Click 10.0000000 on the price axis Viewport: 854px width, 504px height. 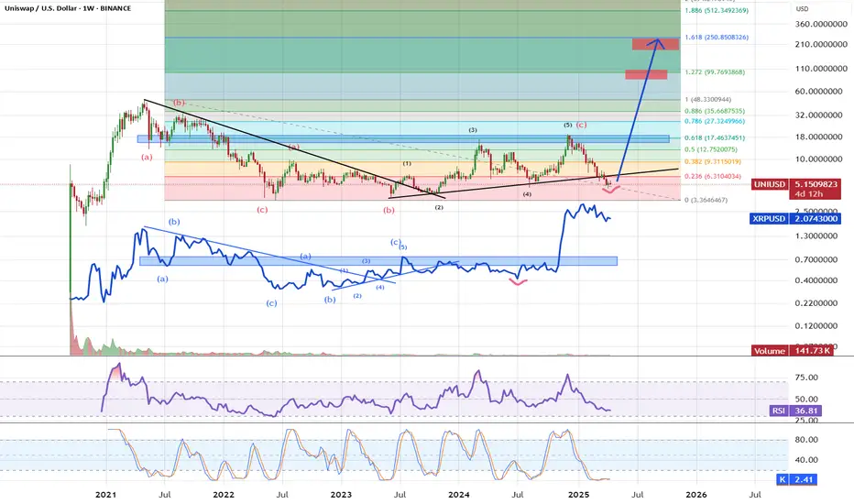(x=818, y=159)
